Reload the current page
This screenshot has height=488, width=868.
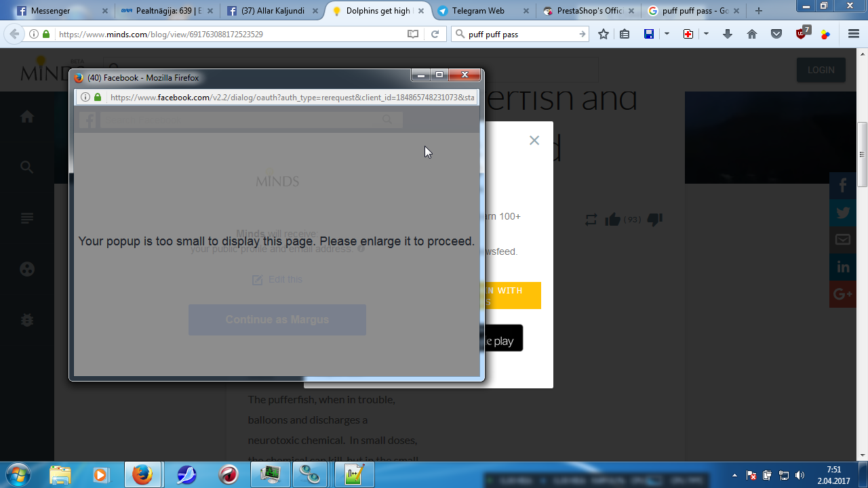[435, 34]
